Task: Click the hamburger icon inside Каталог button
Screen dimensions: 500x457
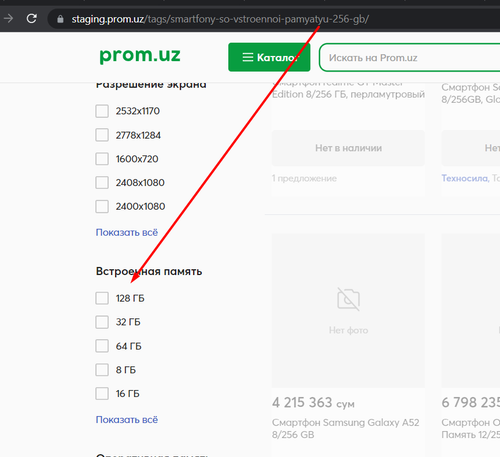Action: (248, 57)
